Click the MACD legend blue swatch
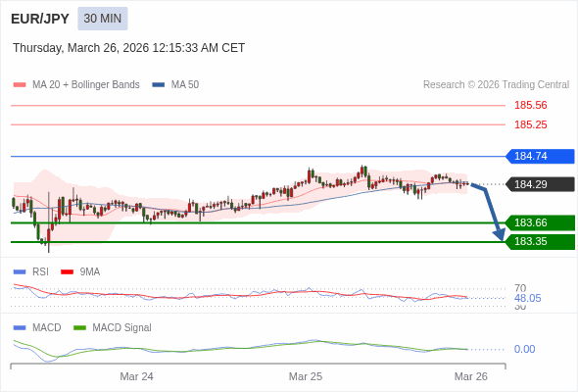 click(20, 328)
